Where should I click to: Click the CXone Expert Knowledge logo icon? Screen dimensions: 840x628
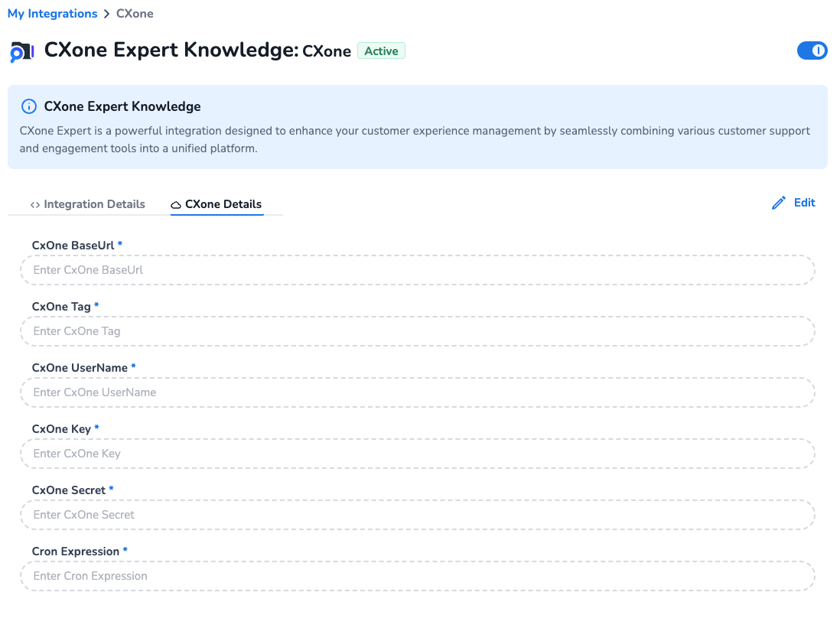(22, 51)
